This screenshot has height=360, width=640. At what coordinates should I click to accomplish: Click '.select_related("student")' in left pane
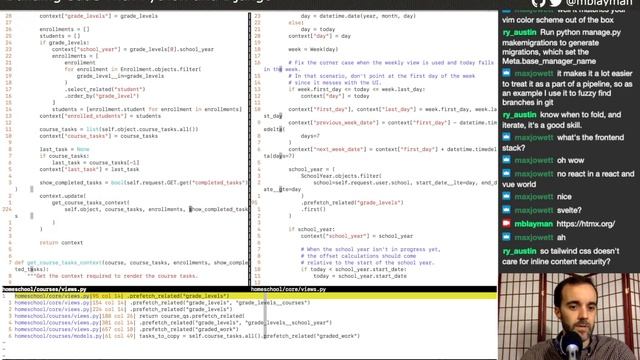(x=104, y=89)
